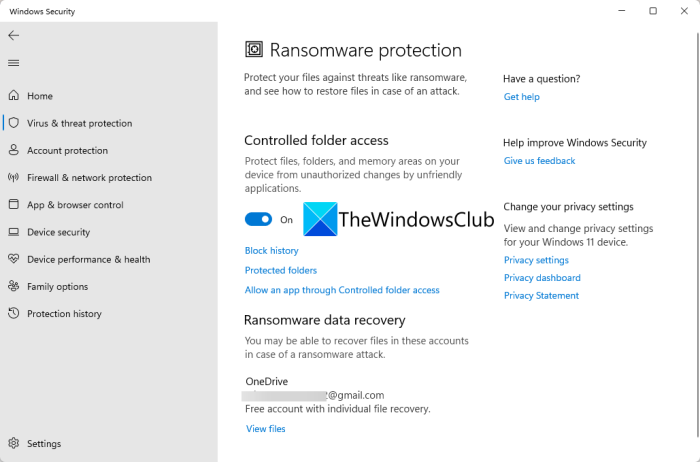Image resolution: width=700 pixels, height=462 pixels.
Task: Click the Firewall & network protection icon
Action: click(x=13, y=178)
